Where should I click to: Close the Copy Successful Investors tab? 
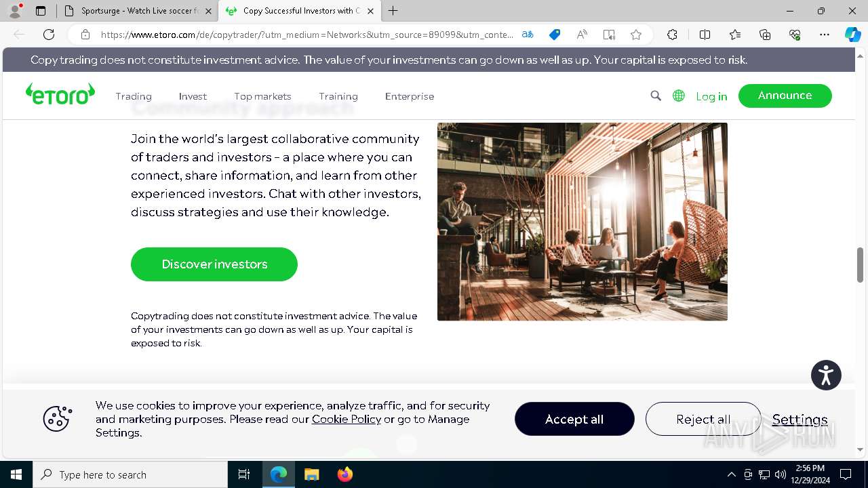point(370,11)
